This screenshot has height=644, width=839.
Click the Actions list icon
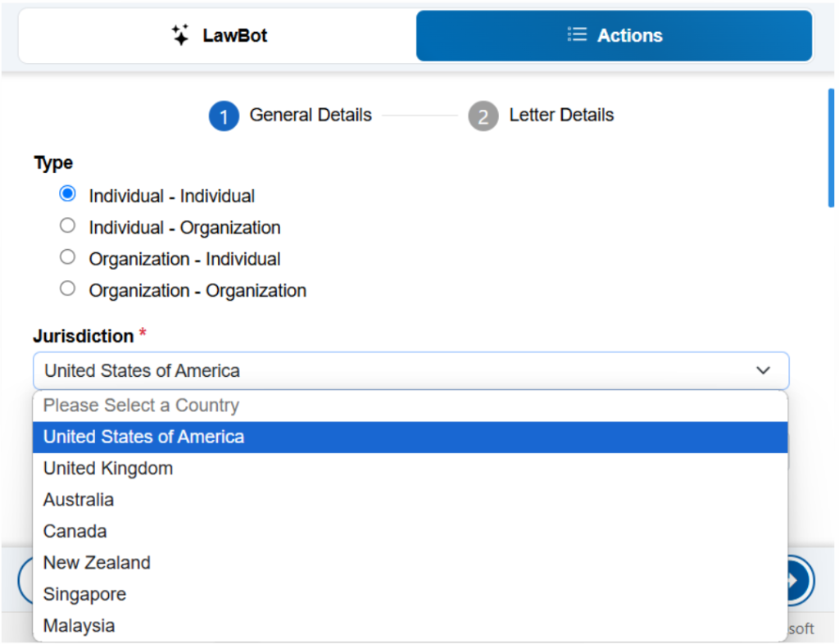pos(577,34)
